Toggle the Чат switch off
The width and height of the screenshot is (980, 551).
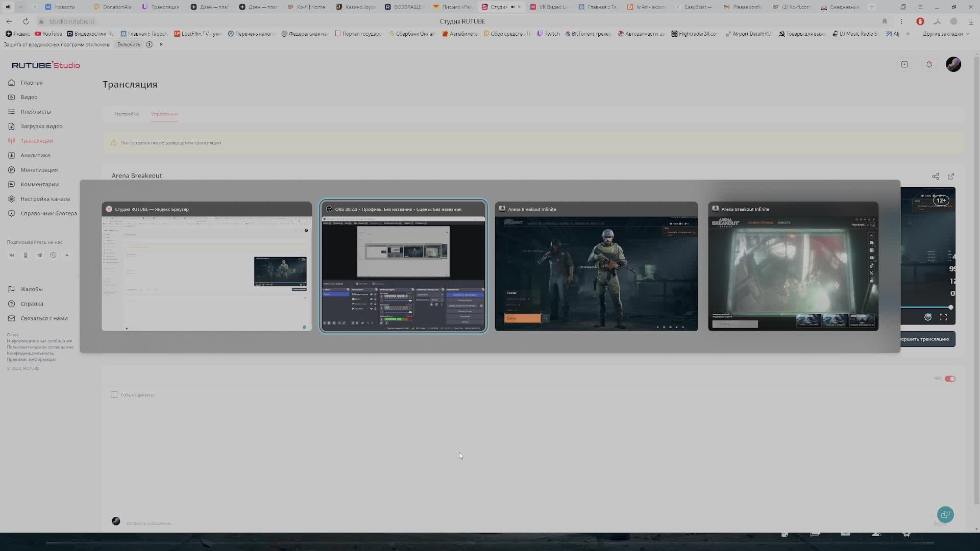tap(950, 379)
